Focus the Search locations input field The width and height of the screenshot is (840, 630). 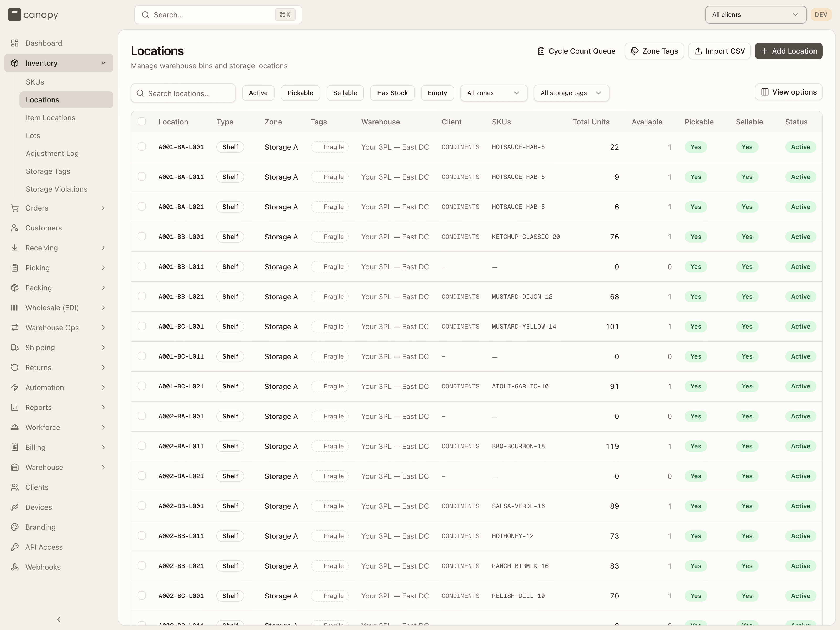click(183, 93)
